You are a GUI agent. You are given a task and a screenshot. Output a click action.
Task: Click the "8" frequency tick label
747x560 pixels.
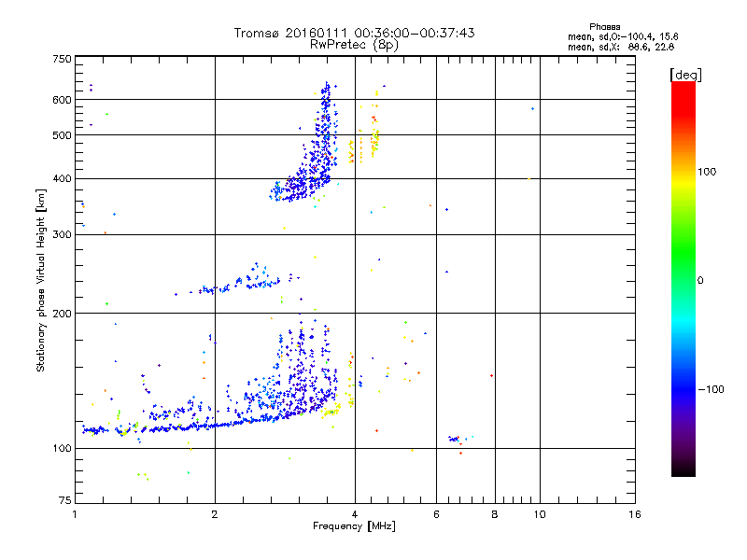point(495,514)
